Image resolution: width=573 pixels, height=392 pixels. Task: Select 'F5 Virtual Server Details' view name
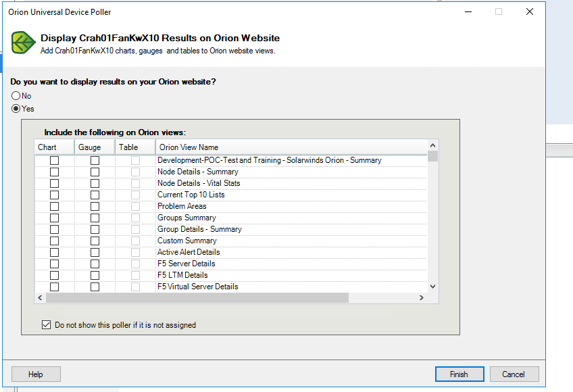(x=198, y=287)
